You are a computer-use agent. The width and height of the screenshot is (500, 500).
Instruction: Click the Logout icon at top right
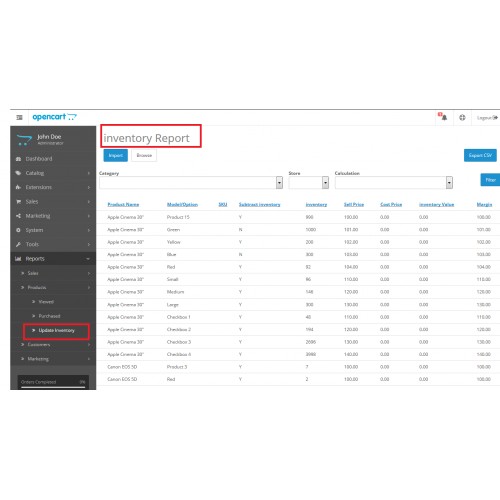[495, 118]
